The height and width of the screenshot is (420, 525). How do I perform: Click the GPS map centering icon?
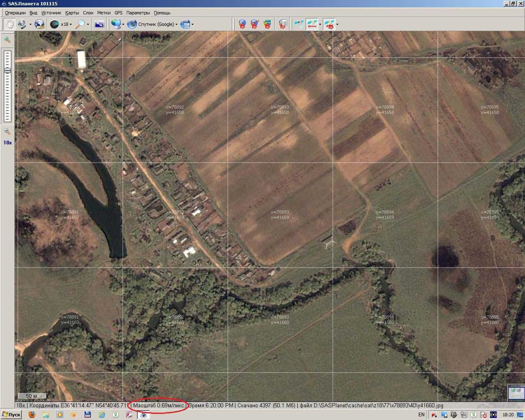(329, 24)
